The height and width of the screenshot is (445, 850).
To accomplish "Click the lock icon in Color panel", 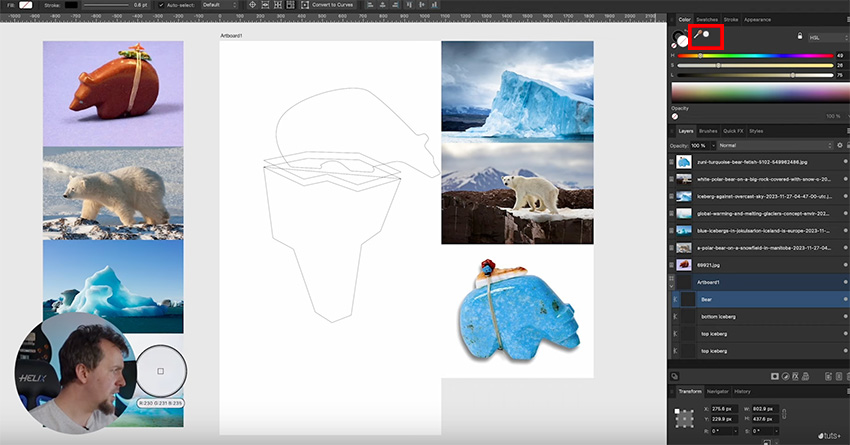I will [x=799, y=36].
